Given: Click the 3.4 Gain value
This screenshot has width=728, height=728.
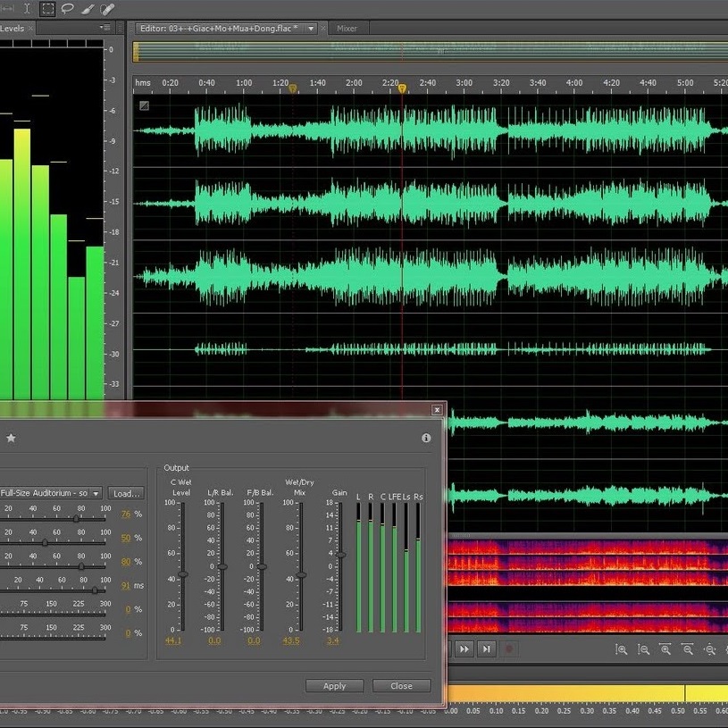Looking at the screenshot, I should pyautogui.click(x=333, y=641).
